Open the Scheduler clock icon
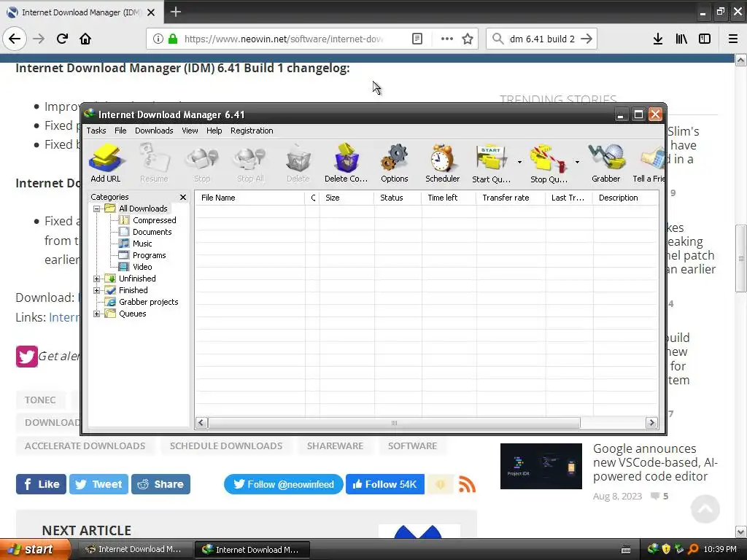 [x=443, y=163]
